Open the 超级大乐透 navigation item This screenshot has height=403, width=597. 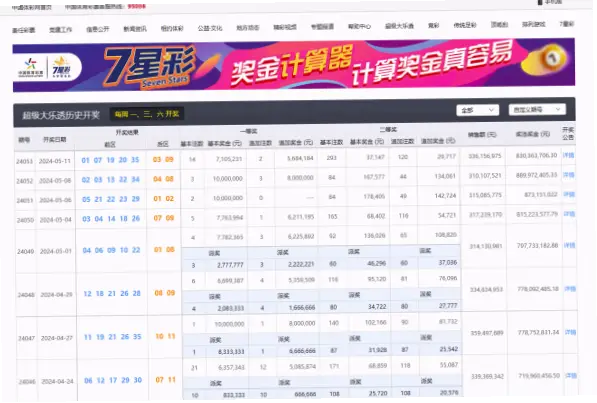point(399,26)
